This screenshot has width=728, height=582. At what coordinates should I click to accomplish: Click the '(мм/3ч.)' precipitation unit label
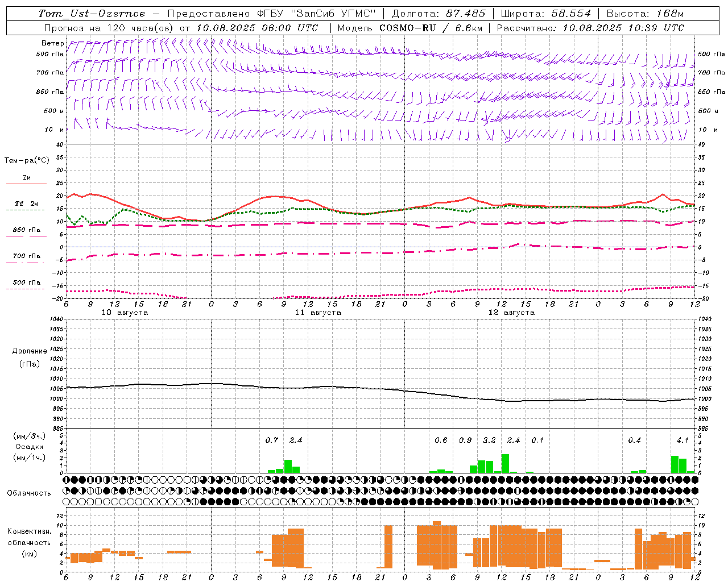(x=30, y=436)
